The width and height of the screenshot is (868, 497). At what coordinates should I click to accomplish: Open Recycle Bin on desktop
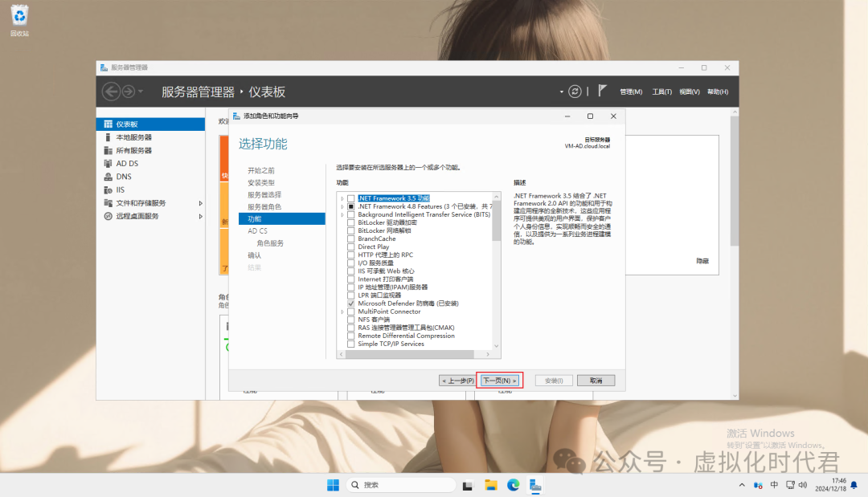pos(19,20)
